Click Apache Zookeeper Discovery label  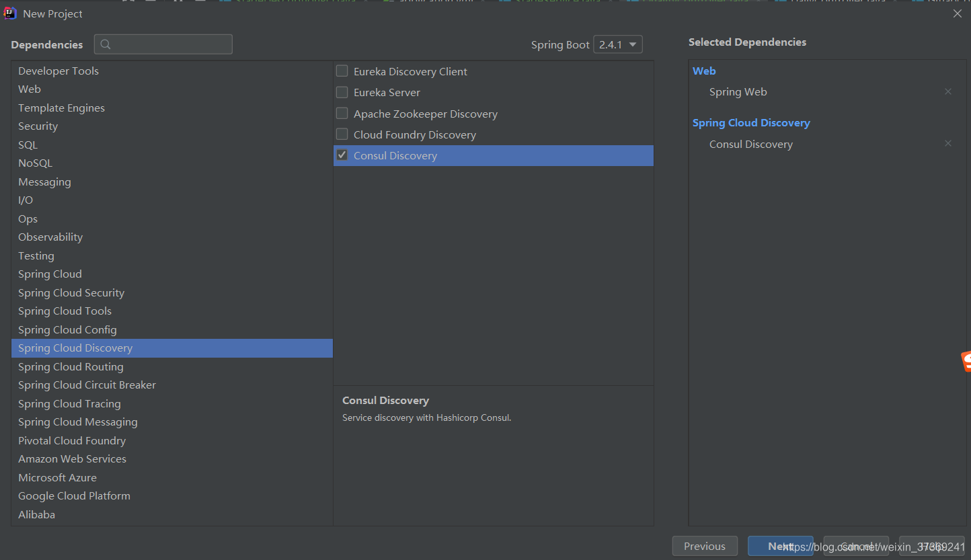(426, 114)
